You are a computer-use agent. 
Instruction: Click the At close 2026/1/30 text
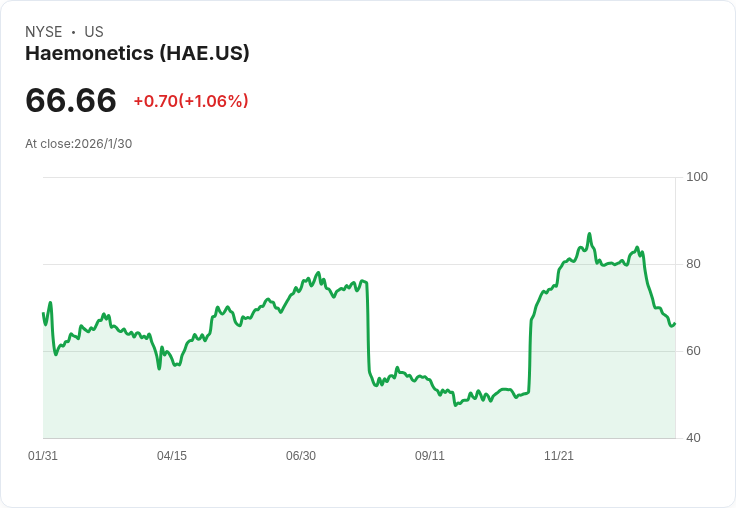point(78,143)
